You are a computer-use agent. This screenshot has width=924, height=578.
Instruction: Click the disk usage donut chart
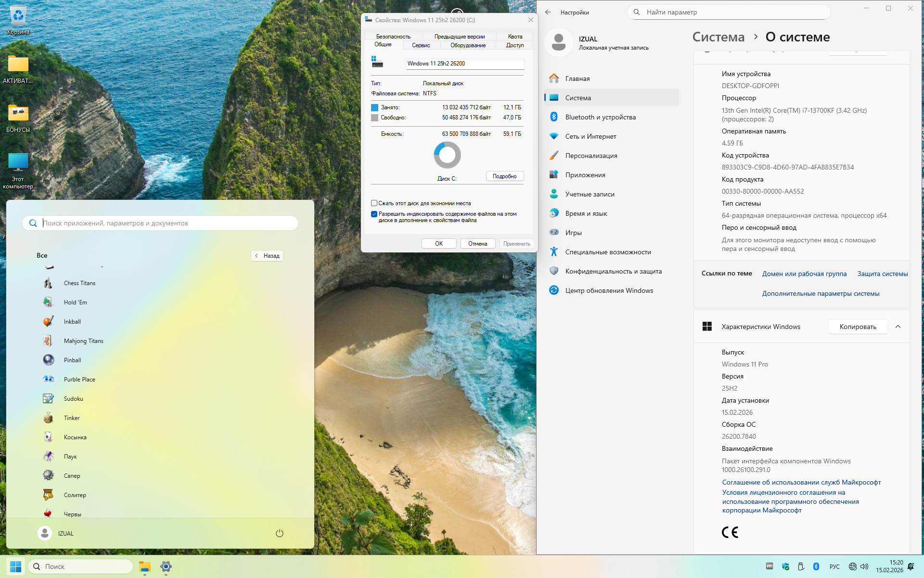tap(447, 155)
